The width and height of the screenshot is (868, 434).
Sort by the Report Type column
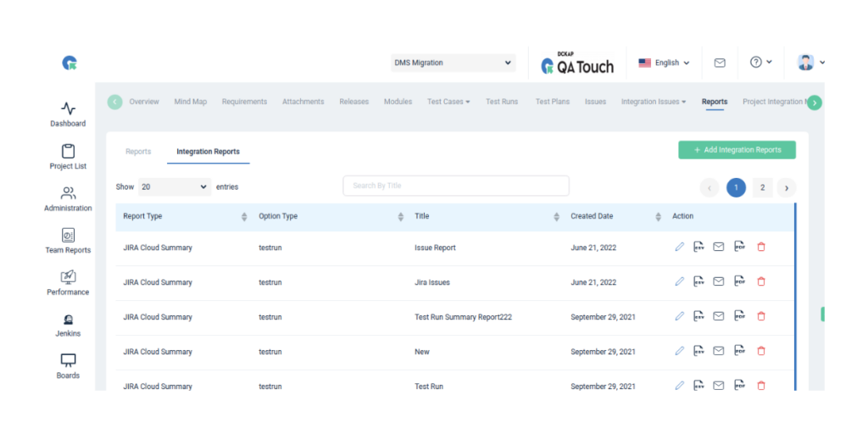click(x=244, y=217)
